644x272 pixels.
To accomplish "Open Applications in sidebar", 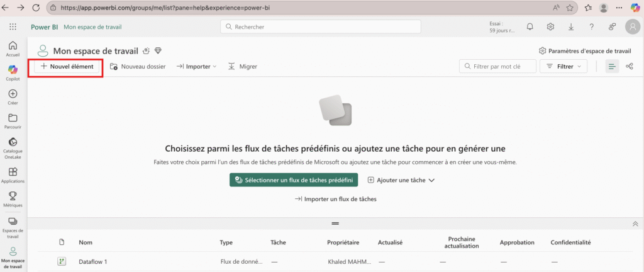I will (x=13, y=175).
